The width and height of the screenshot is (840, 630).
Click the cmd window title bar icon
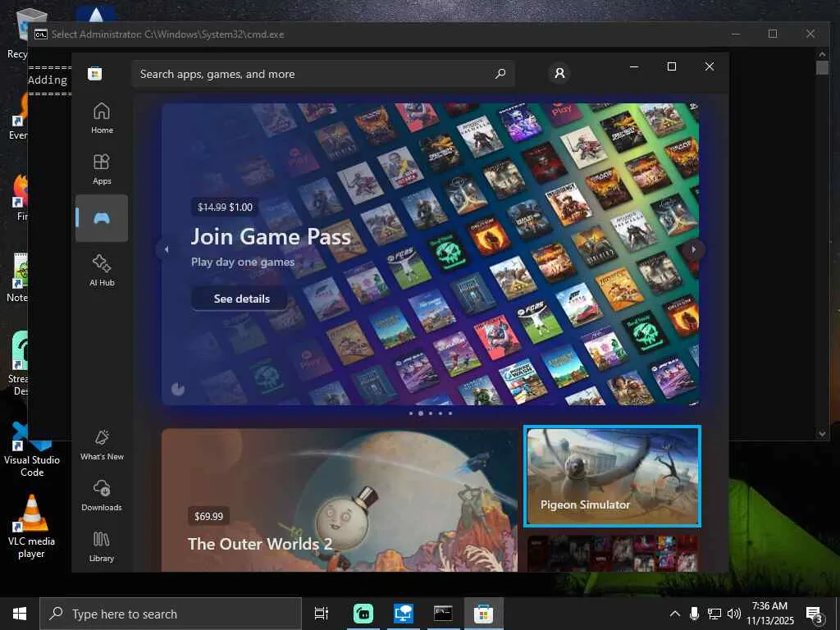41,34
